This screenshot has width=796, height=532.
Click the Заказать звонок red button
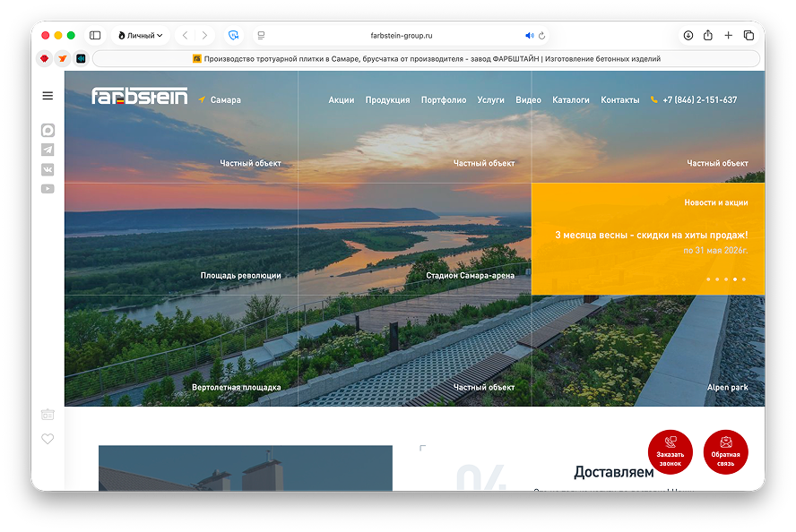coord(671,452)
